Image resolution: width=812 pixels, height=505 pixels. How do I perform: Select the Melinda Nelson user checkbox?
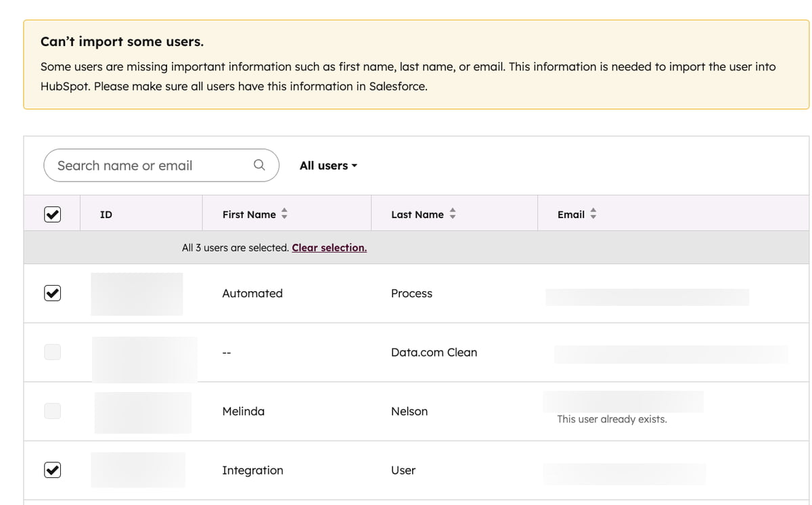pos(52,410)
